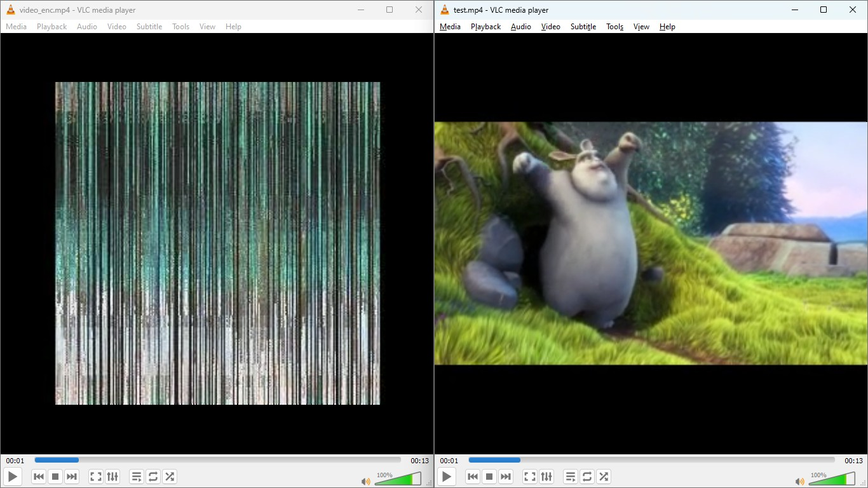Toggle loop mode in video_enc.mp4 player
The height and width of the screenshot is (488, 868).
point(153,477)
